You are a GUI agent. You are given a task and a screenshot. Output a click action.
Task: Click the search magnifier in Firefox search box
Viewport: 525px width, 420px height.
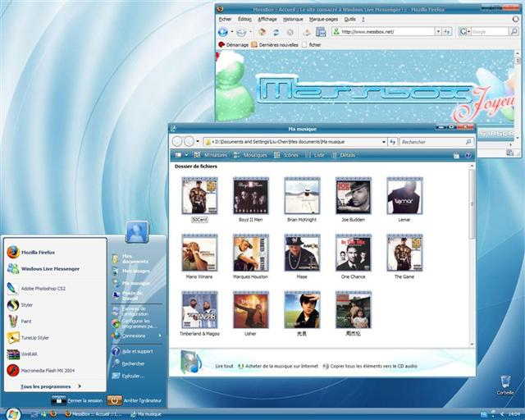514,32
